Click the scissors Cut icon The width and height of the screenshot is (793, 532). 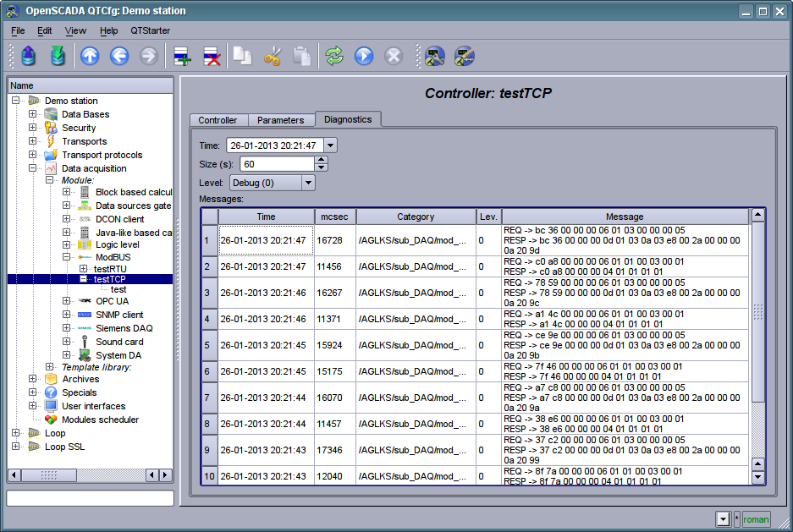point(272,57)
